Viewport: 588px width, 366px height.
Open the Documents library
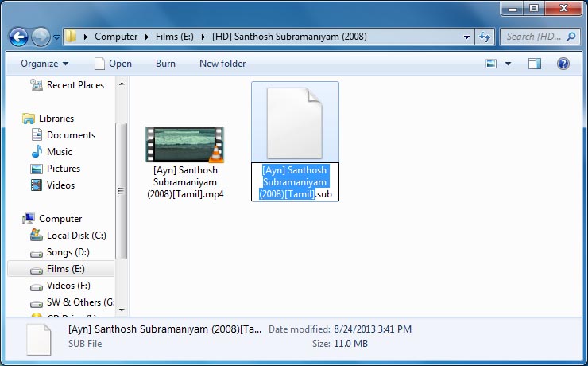[71, 134]
